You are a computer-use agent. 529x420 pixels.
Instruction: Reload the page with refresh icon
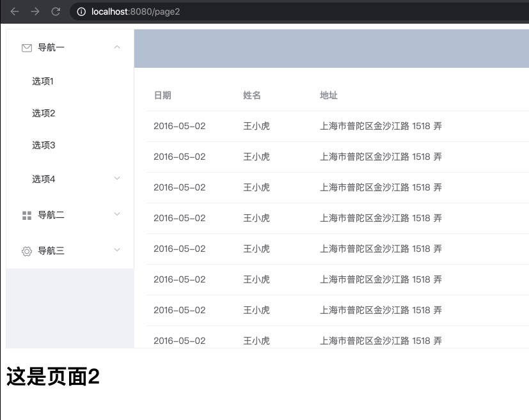coord(56,12)
